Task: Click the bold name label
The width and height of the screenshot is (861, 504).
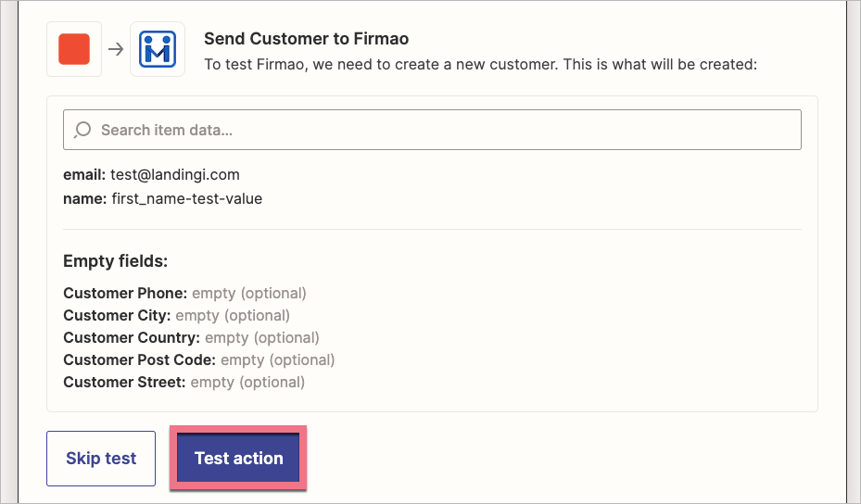Action: click(x=84, y=198)
